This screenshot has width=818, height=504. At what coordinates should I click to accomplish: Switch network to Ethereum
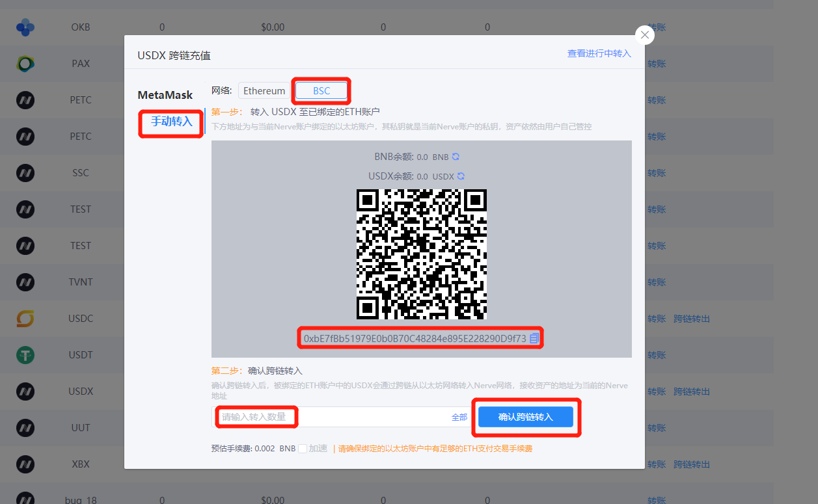(264, 91)
